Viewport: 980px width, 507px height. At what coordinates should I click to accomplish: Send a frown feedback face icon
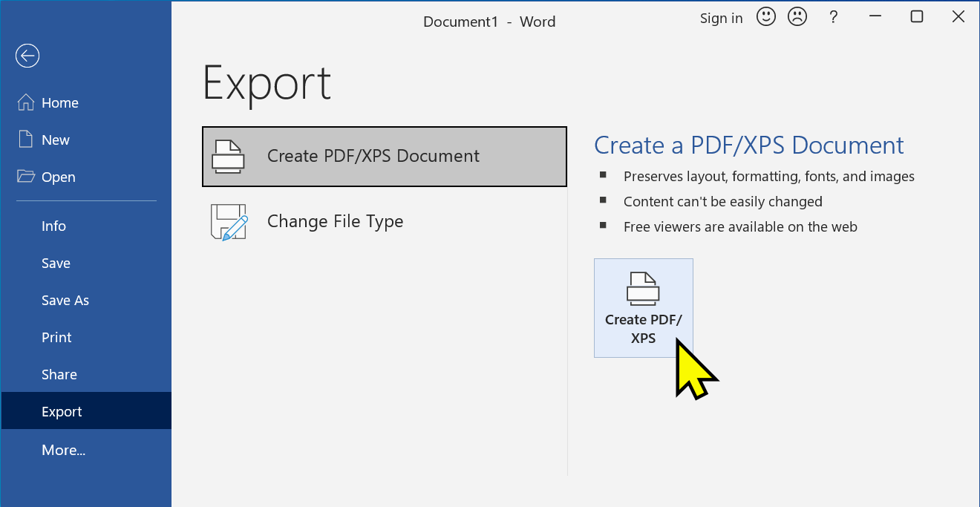point(797,17)
